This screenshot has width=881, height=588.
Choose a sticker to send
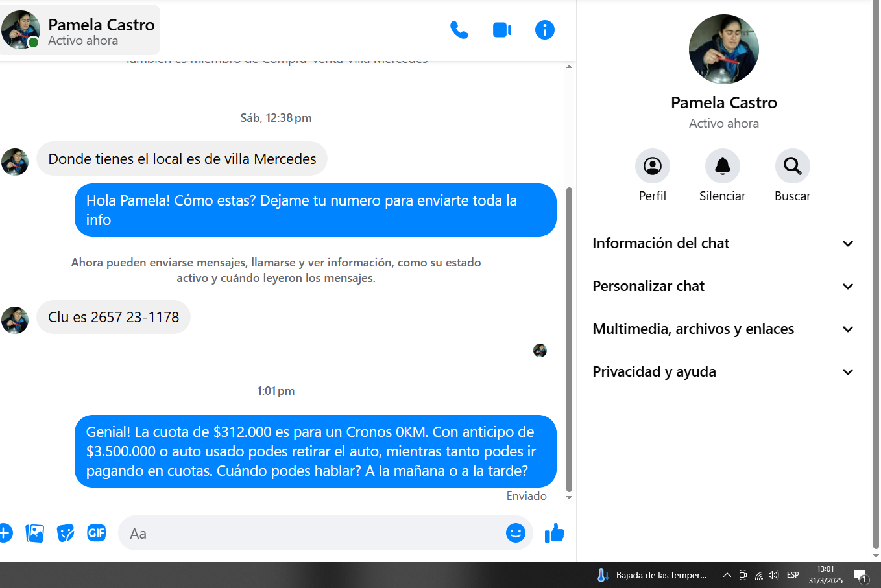coord(66,533)
